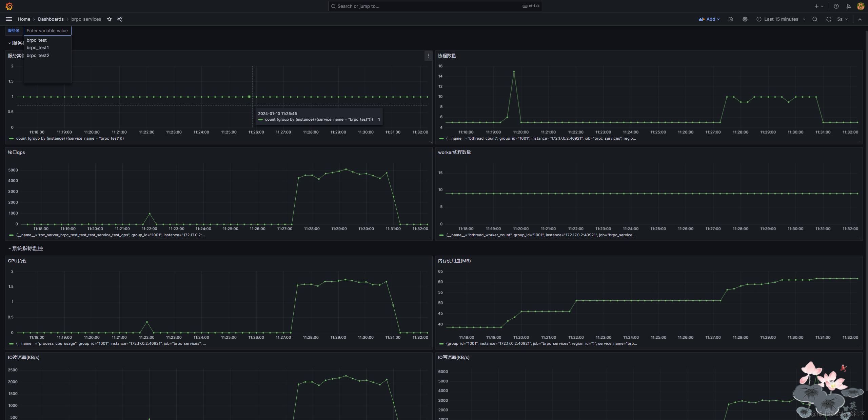Select brpc_test1 from variable list

38,48
